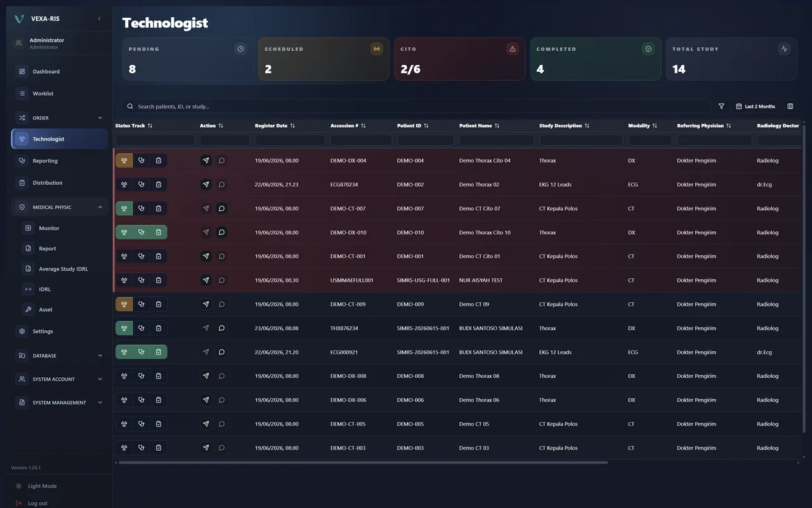812x508 pixels.
Task: Open the Reporting page
Action: coord(60,161)
